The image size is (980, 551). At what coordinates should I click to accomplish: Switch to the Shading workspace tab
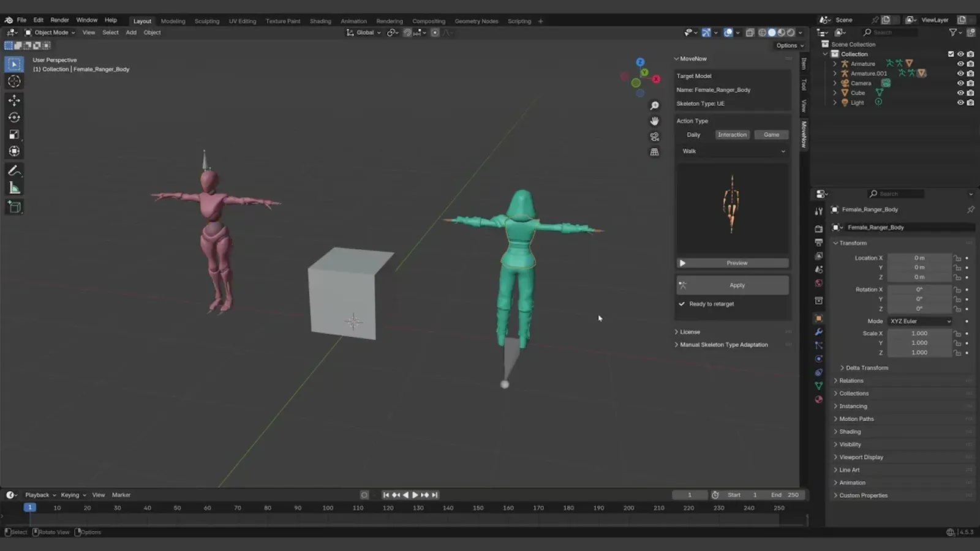(320, 21)
